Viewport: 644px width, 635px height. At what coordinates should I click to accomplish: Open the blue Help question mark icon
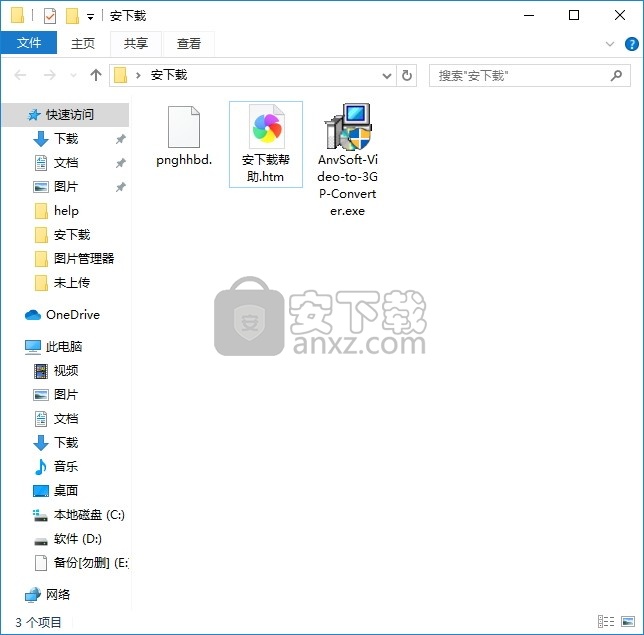pos(632,44)
